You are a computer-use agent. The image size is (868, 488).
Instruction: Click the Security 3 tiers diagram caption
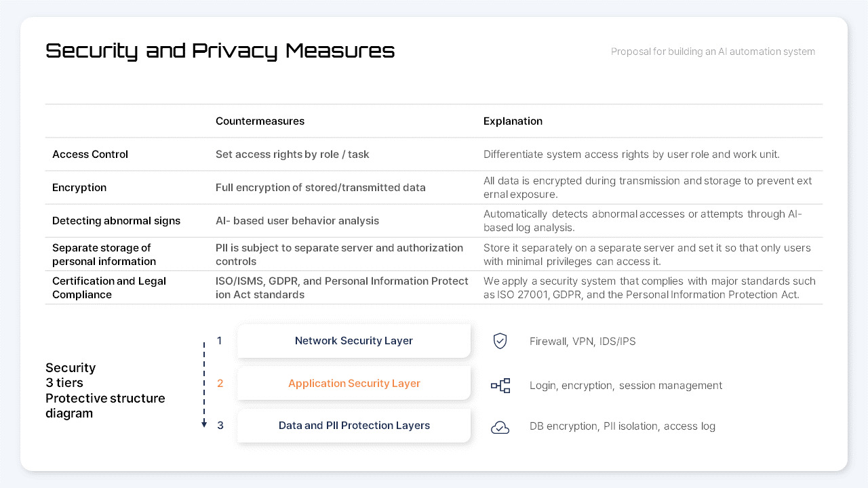[105, 390]
